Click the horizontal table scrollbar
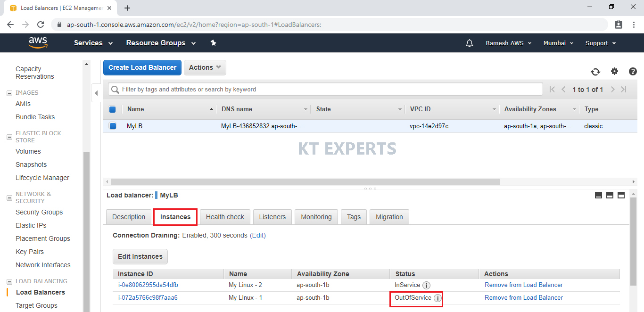644x312 pixels. tap(305, 181)
